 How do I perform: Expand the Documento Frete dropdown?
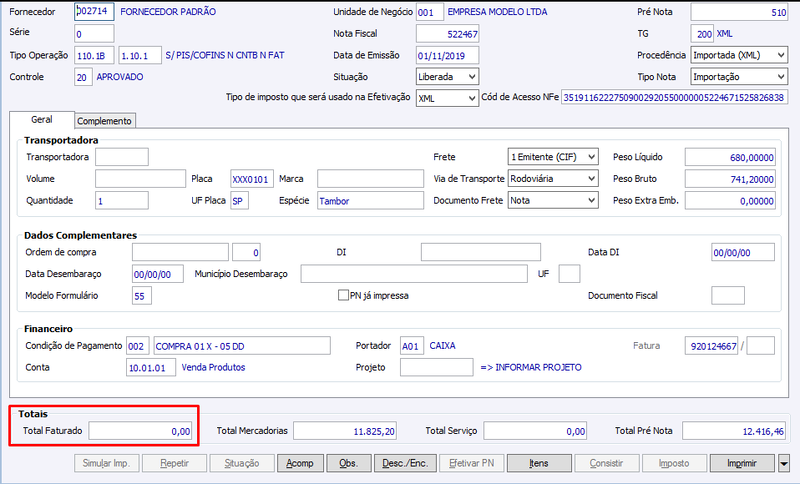pyautogui.click(x=553, y=201)
